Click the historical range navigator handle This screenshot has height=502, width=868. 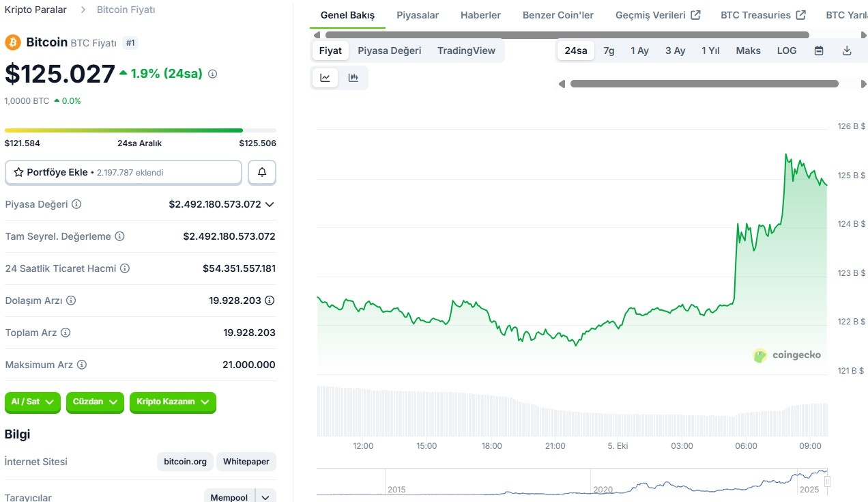pyautogui.click(x=827, y=482)
